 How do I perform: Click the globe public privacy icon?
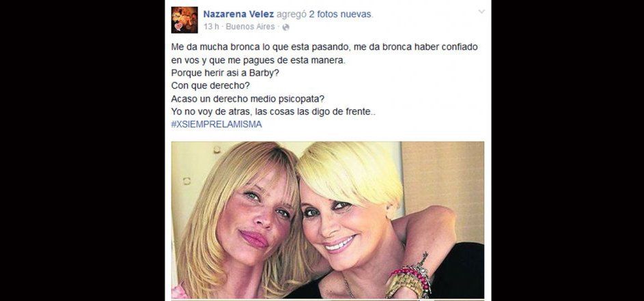point(286,27)
